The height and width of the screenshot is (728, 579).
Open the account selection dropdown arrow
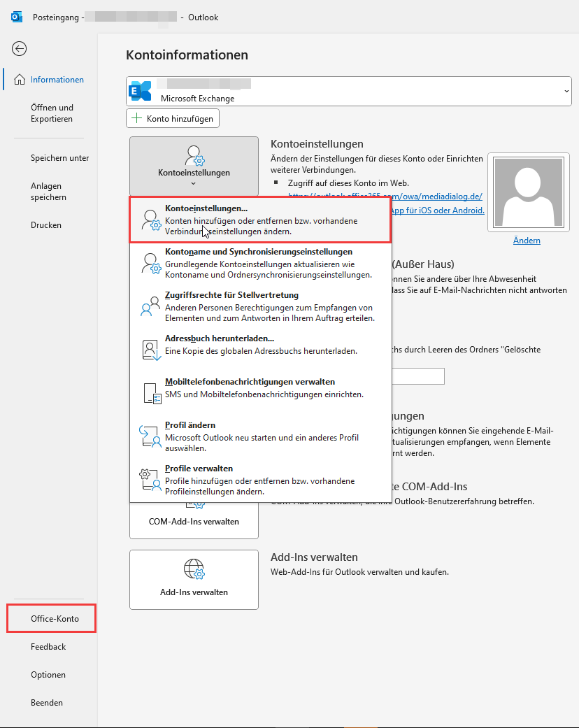[566, 91]
